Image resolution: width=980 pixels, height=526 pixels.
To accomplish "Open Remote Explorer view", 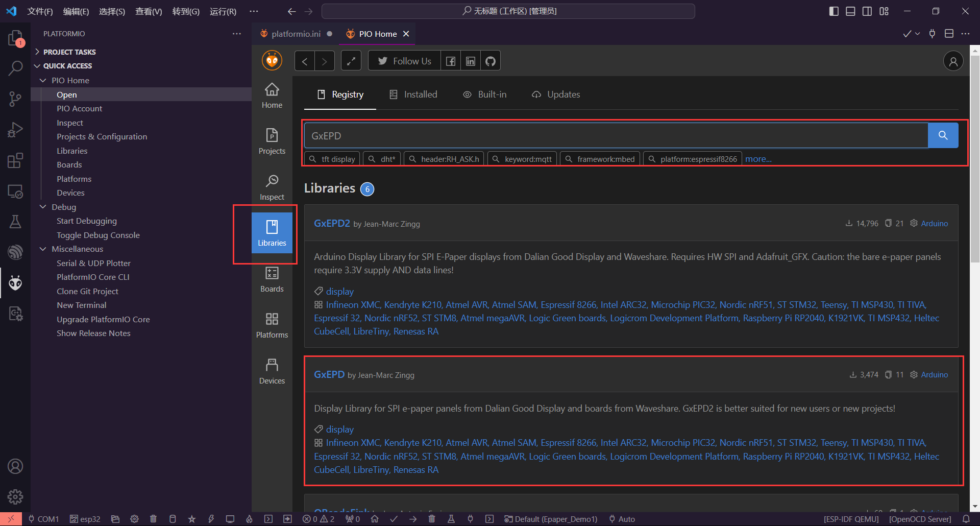I will (15, 191).
